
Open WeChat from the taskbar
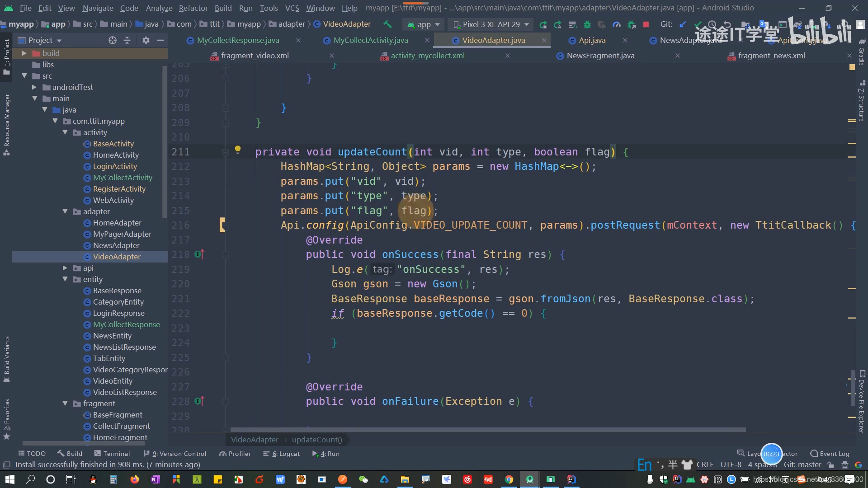(363, 479)
